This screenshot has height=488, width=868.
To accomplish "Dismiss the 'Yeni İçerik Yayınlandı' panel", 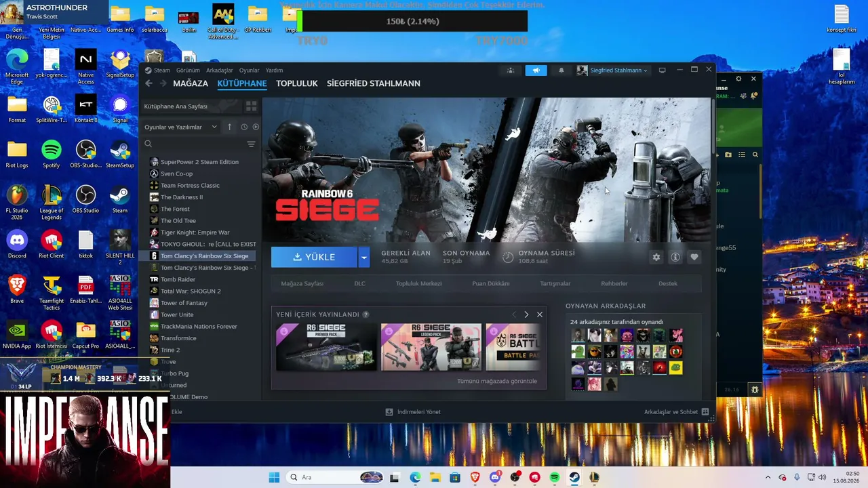I will tap(540, 314).
